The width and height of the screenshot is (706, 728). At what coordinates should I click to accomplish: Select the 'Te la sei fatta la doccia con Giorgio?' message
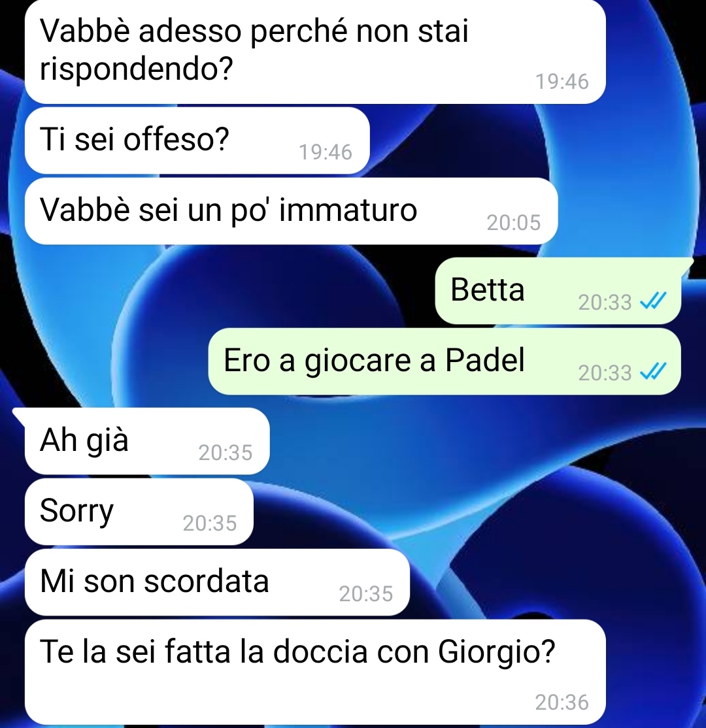point(315,671)
